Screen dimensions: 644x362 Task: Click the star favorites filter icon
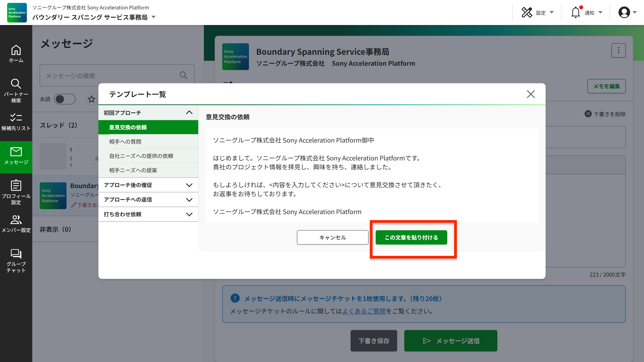coord(91,99)
